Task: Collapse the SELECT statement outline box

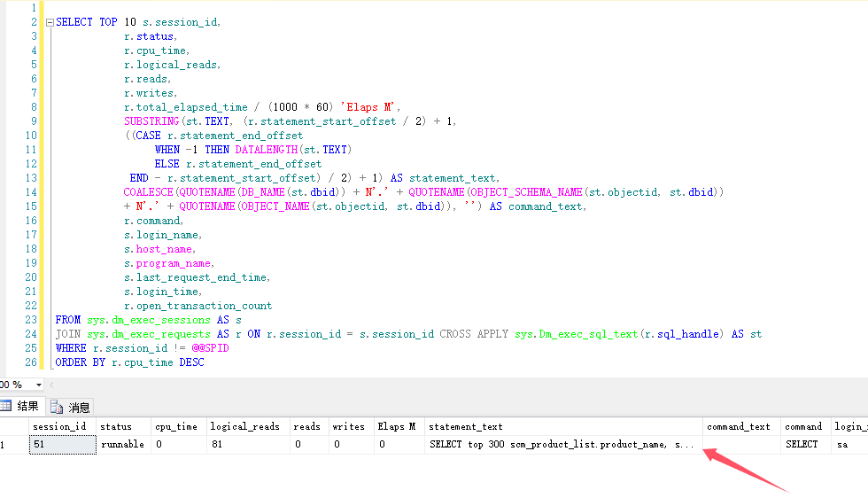Action: pos(50,23)
